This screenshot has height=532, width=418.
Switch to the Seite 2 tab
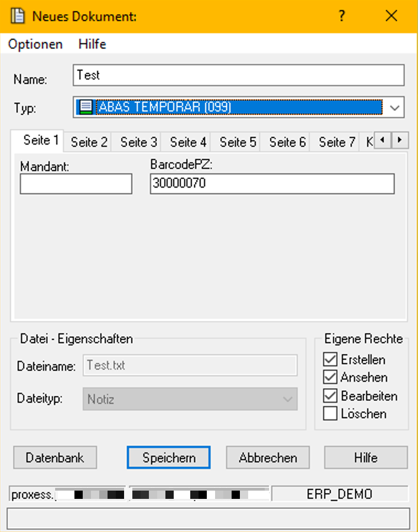(89, 142)
